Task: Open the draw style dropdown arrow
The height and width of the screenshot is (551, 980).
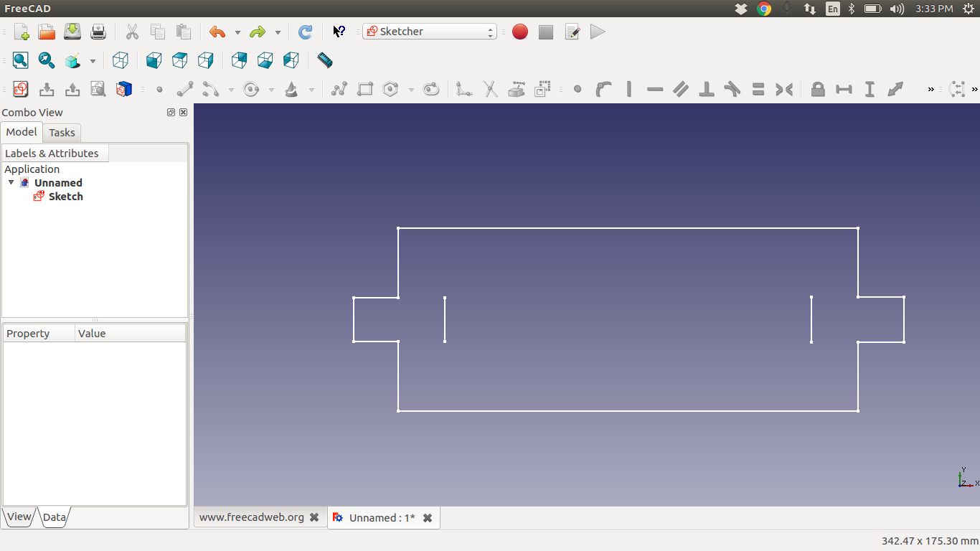Action: [x=93, y=60]
